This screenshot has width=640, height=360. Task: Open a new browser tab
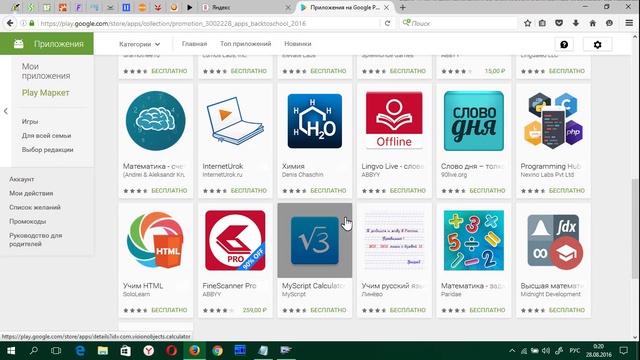[x=402, y=7]
